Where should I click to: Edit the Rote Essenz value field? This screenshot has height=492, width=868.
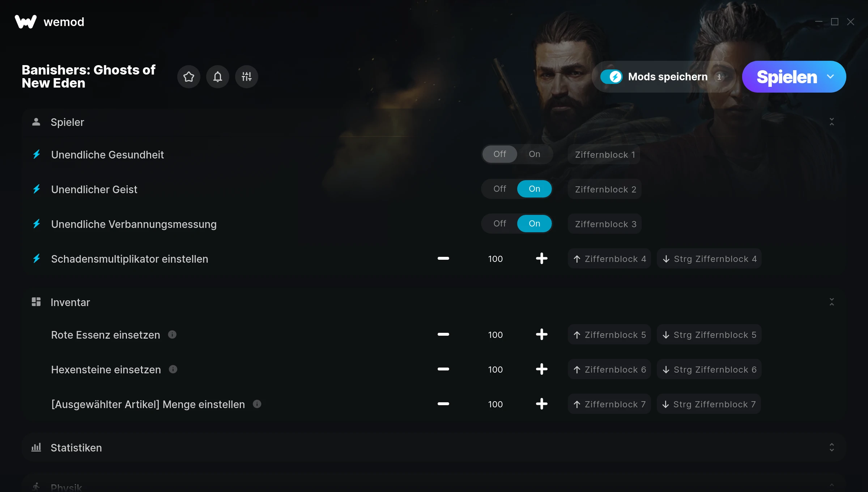point(495,335)
